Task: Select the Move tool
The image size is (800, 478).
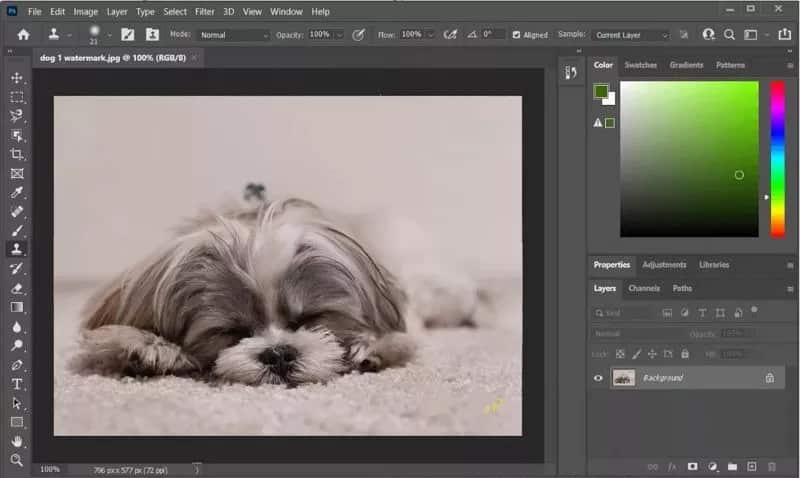Action: click(x=17, y=78)
